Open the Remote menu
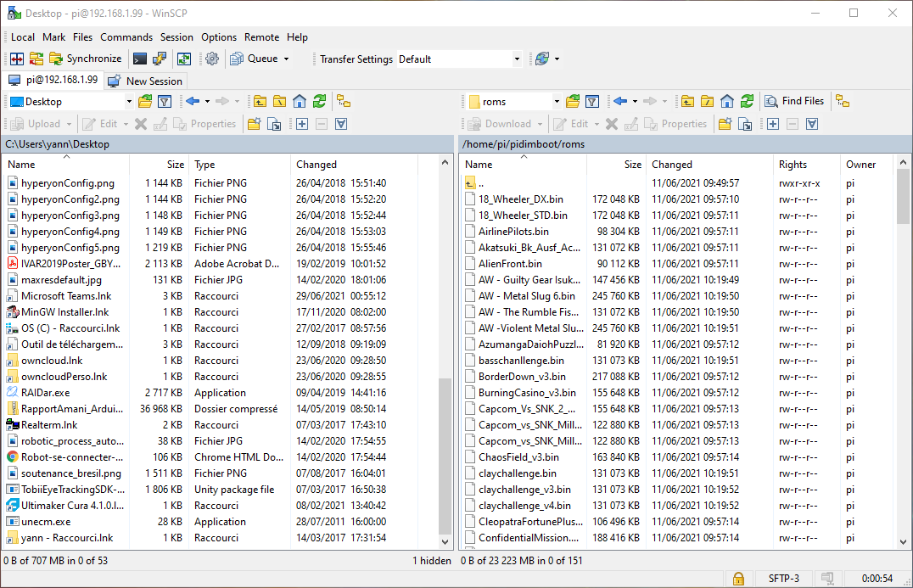The width and height of the screenshot is (913, 588). click(261, 37)
